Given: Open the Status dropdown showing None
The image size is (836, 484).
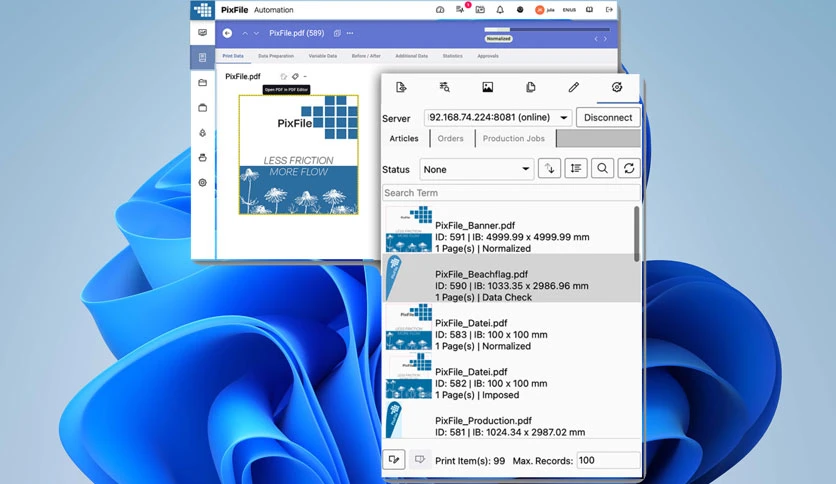Looking at the screenshot, I should tap(476, 169).
